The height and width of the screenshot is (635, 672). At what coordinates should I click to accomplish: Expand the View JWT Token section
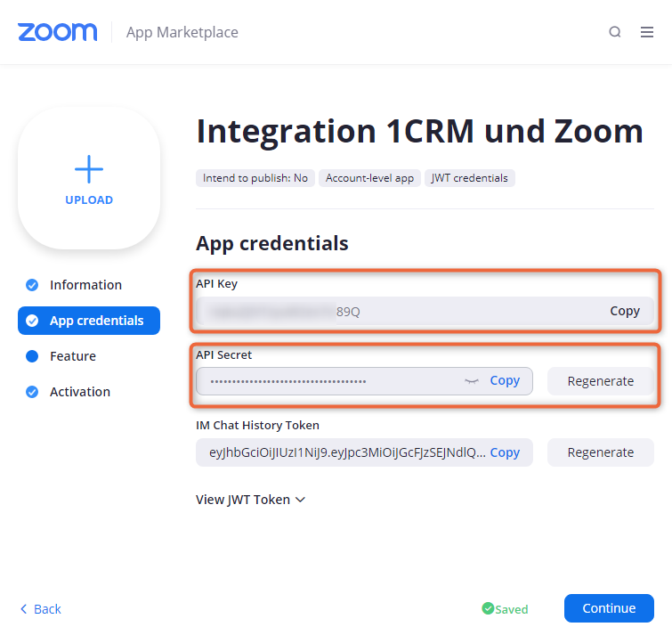pos(250,500)
